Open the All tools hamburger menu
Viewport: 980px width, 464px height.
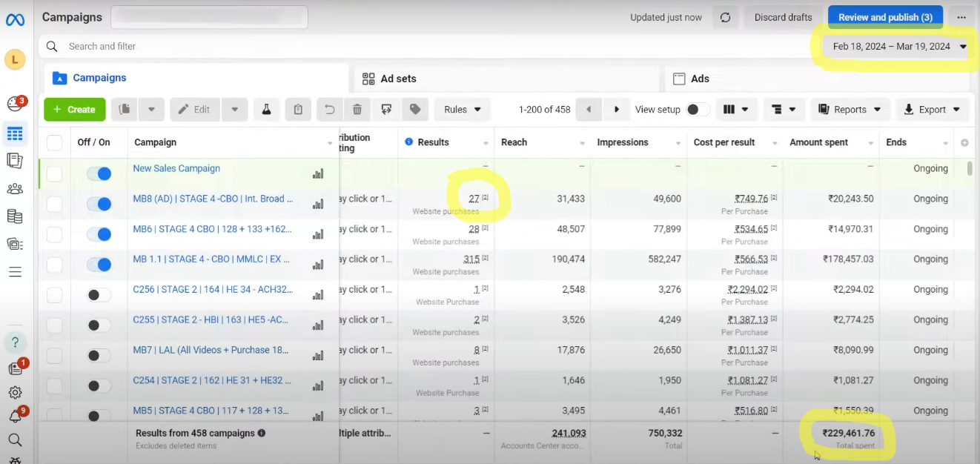15,272
